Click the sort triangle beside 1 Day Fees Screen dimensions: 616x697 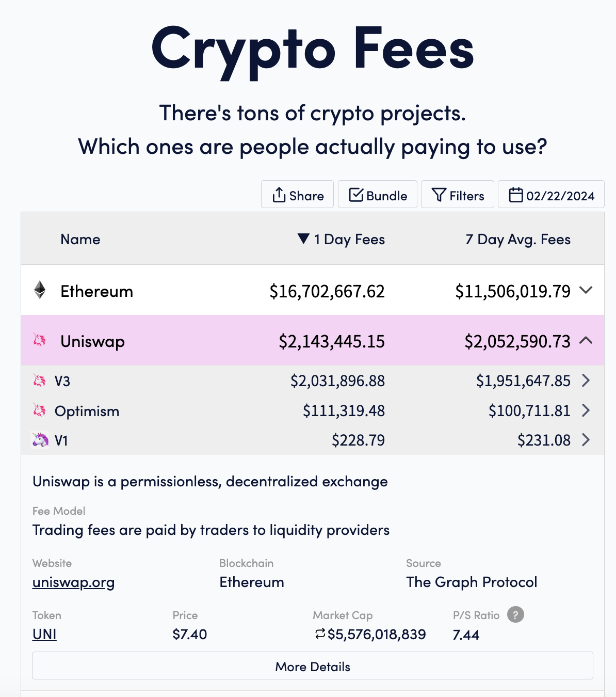coord(303,239)
